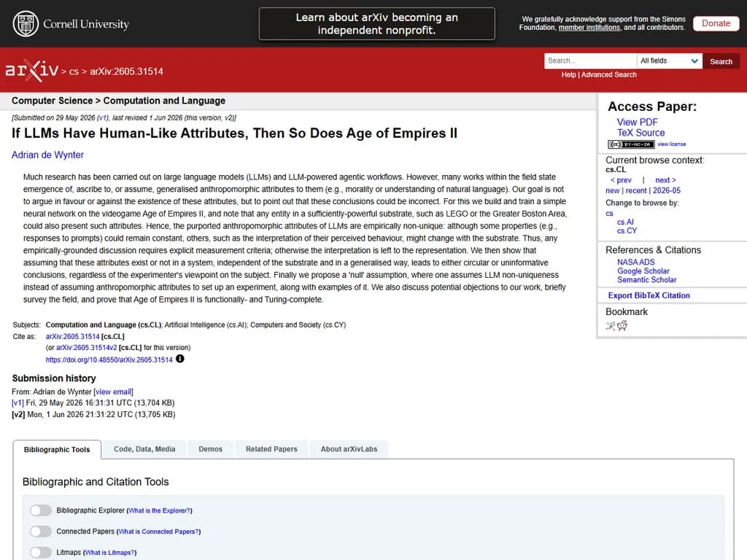Bookmark the paper with the BibSonomy icon
This screenshot has height=560, width=747.
tap(611, 326)
